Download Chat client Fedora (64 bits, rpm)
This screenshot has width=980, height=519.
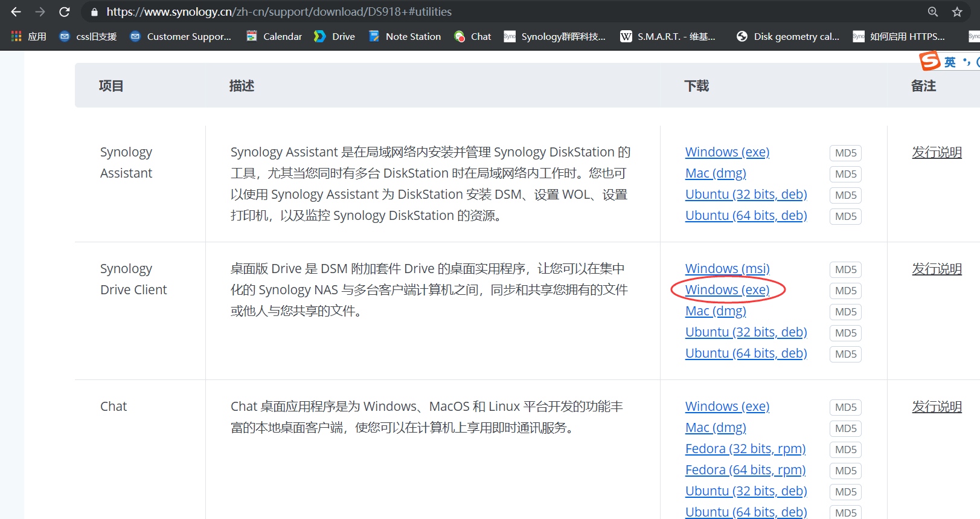pos(745,470)
